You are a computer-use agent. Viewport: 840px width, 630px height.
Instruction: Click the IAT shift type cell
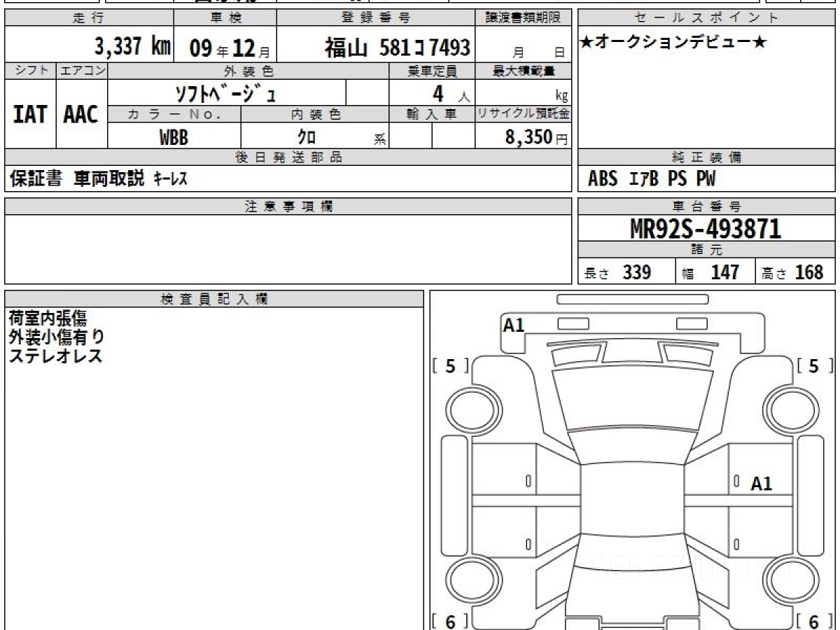click(30, 115)
